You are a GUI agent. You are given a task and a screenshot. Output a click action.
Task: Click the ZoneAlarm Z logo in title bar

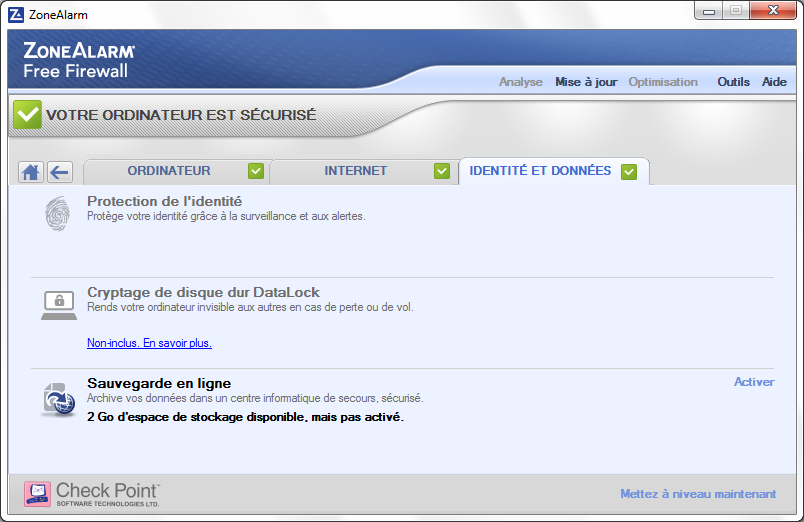pos(16,15)
